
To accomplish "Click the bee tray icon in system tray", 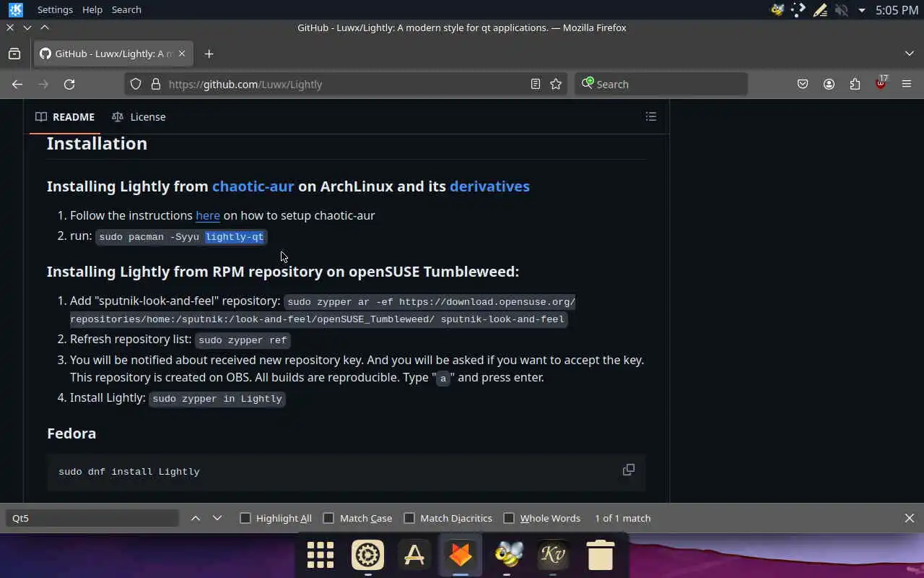I will coord(777,10).
